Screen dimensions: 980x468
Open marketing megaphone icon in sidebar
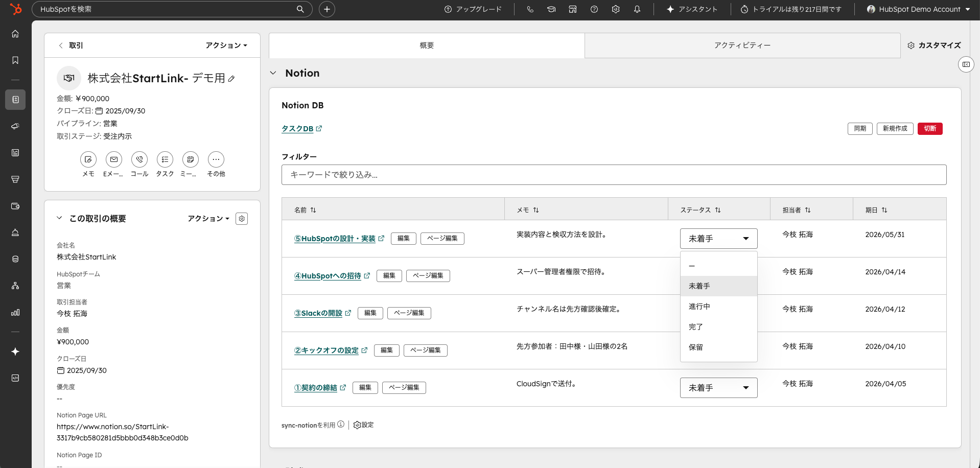[15, 126]
